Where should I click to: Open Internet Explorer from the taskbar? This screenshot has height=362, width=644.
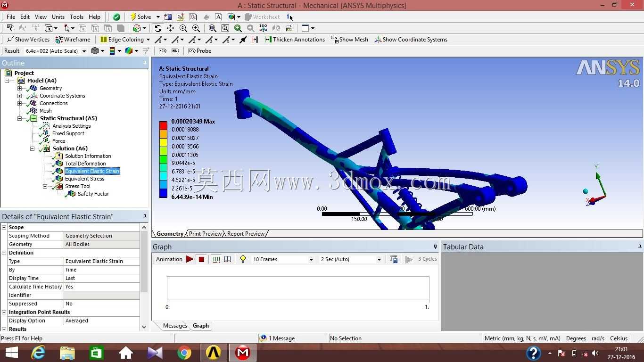38,353
